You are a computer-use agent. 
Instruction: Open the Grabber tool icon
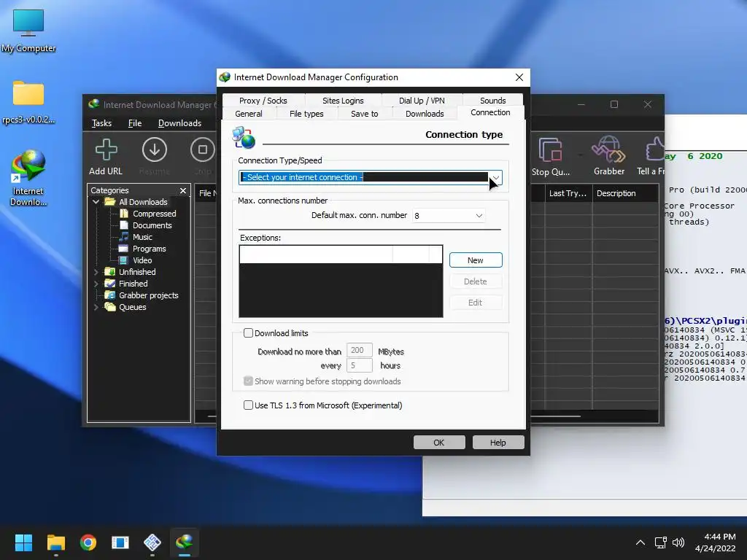tap(608, 149)
